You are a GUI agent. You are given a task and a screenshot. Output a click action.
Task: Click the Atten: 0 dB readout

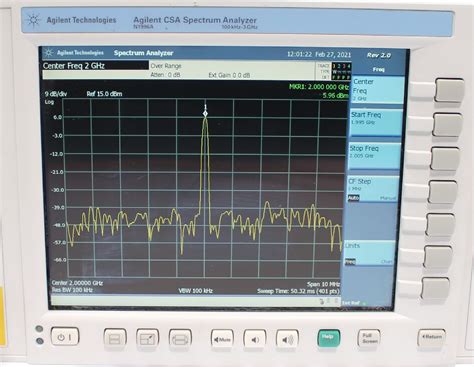click(165, 75)
